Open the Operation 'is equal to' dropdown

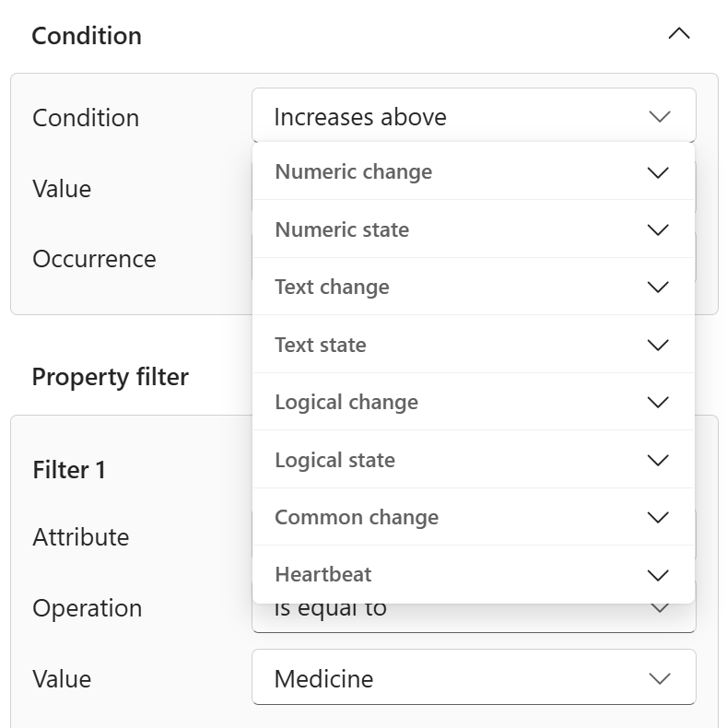coord(474,617)
